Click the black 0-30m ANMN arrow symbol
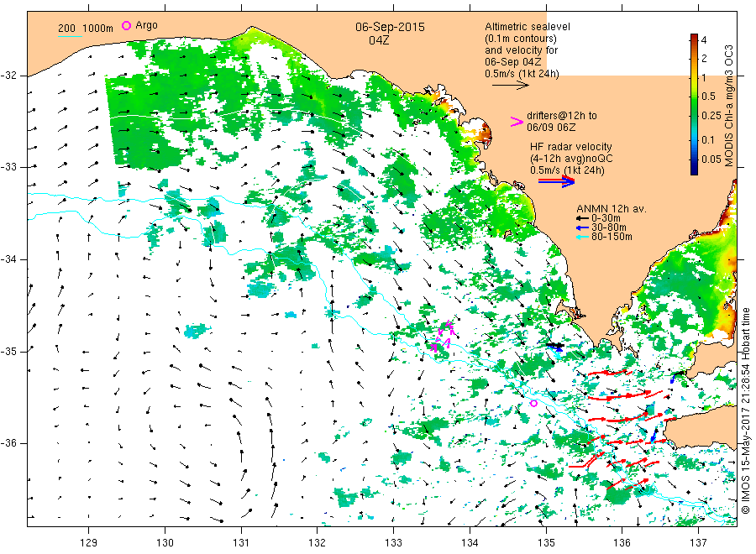The width and height of the screenshot is (756, 554). click(x=582, y=219)
